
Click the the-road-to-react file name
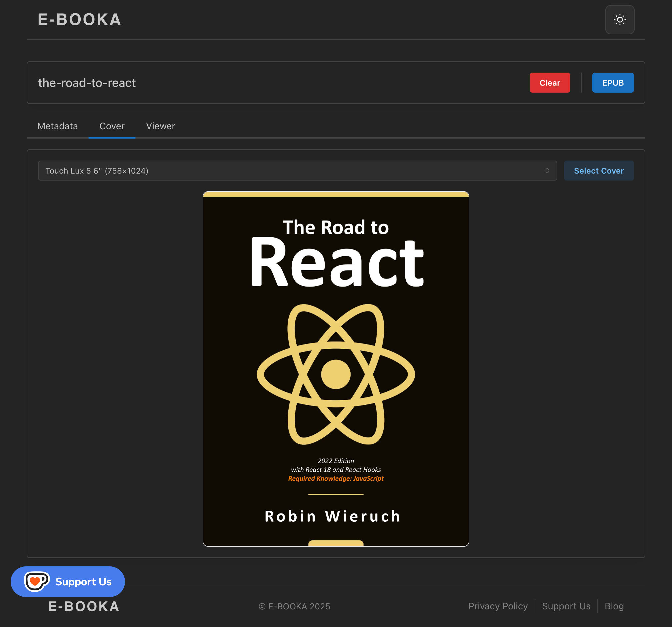[87, 83]
